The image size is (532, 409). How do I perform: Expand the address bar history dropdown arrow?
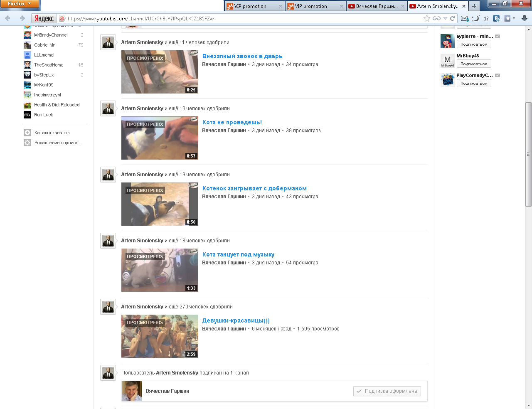[445, 18]
